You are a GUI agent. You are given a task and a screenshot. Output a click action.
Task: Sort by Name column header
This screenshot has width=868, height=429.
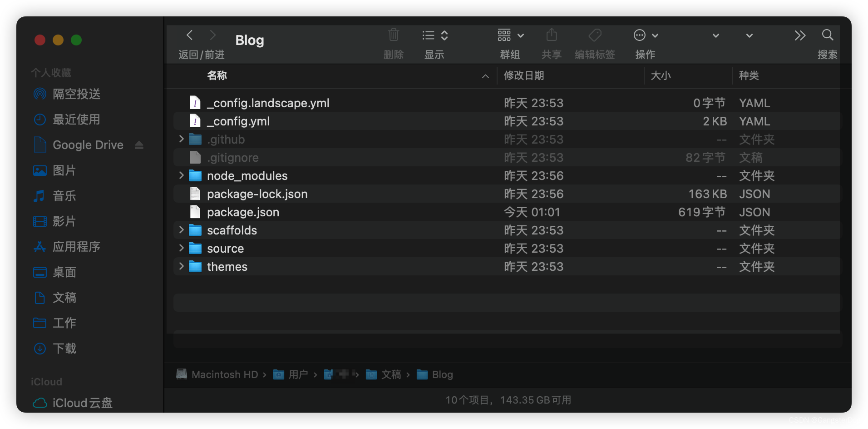(x=217, y=75)
